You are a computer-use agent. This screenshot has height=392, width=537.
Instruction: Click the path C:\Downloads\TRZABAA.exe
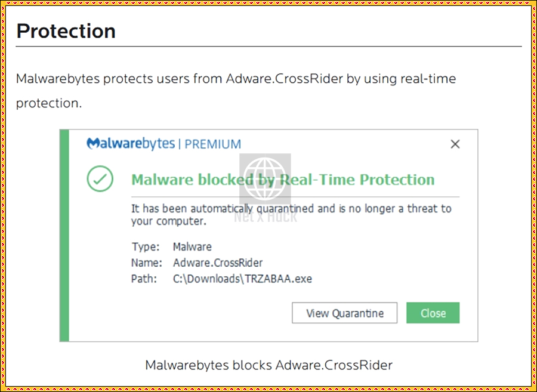click(x=242, y=279)
